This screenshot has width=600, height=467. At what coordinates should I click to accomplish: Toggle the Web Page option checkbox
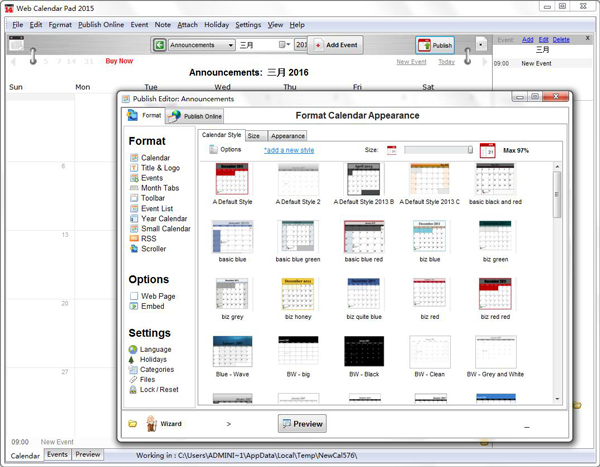click(134, 296)
